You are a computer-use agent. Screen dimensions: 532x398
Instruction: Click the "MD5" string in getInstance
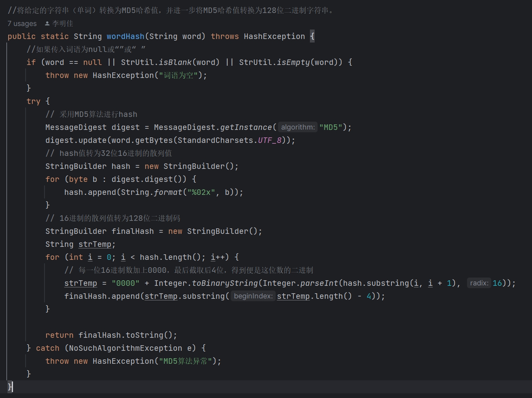(331, 127)
